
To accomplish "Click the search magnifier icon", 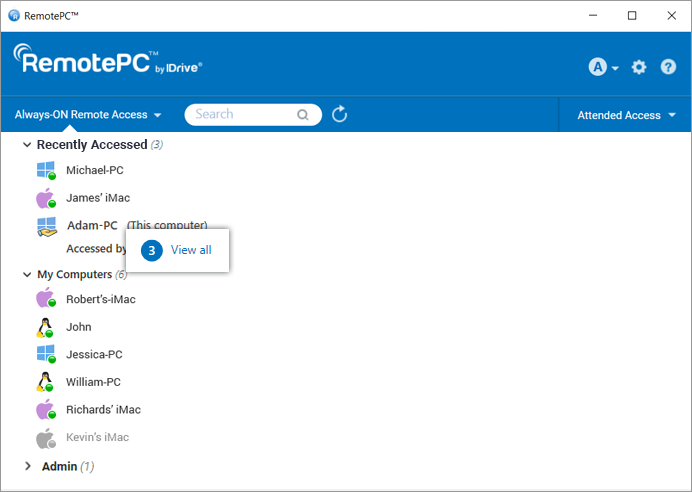I will click(302, 115).
